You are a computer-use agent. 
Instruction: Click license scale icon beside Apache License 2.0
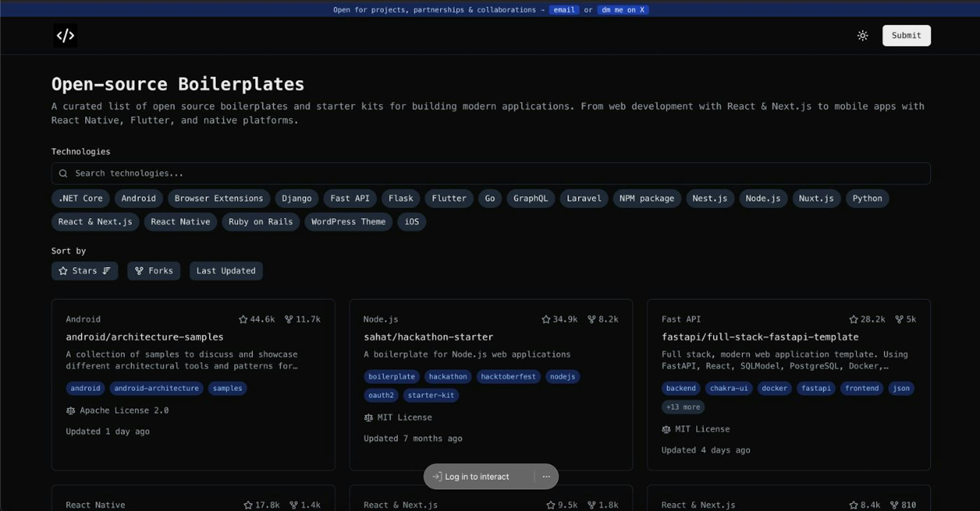click(x=70, y=410)
